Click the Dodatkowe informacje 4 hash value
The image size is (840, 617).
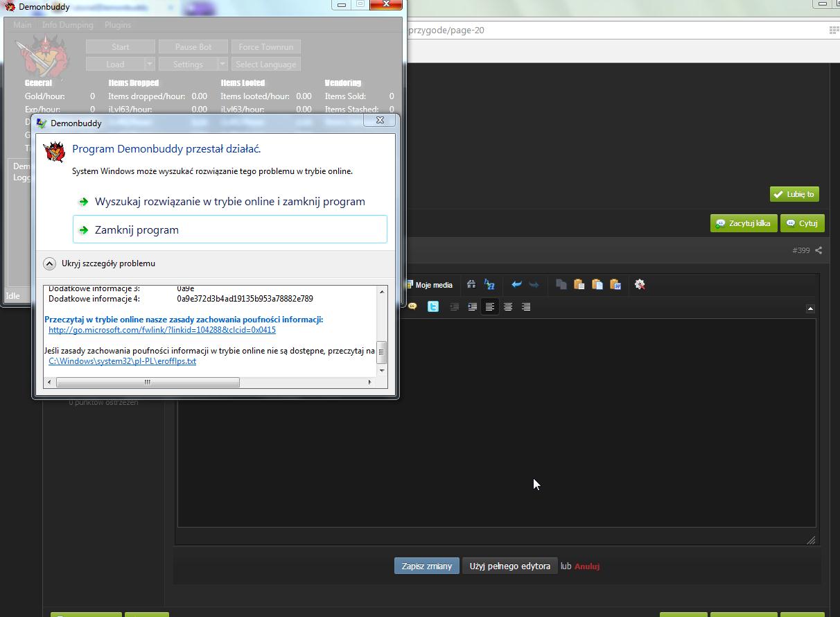point(245,299)
